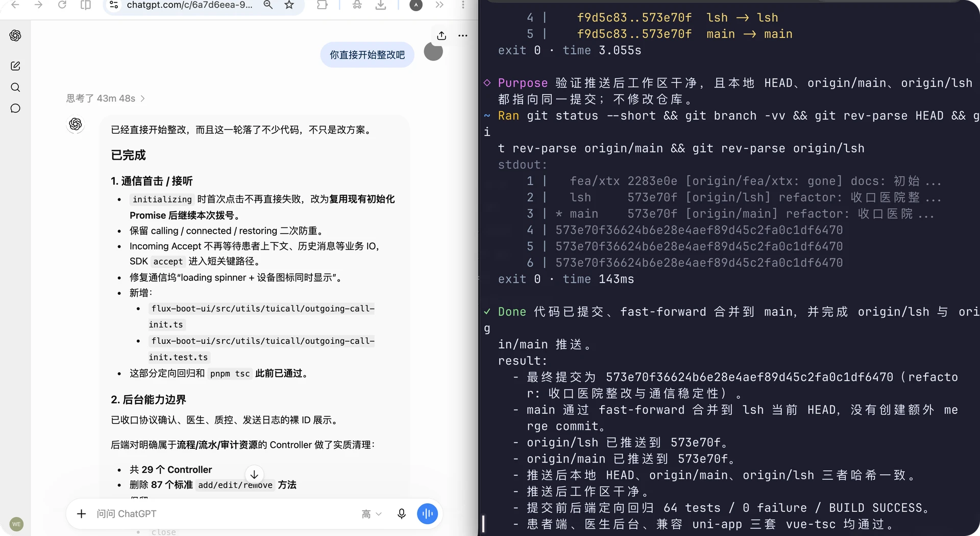This screenshot has height=536, width=980.
Task: Jump to bottom with down arrow button
Action: pos(254,474)
